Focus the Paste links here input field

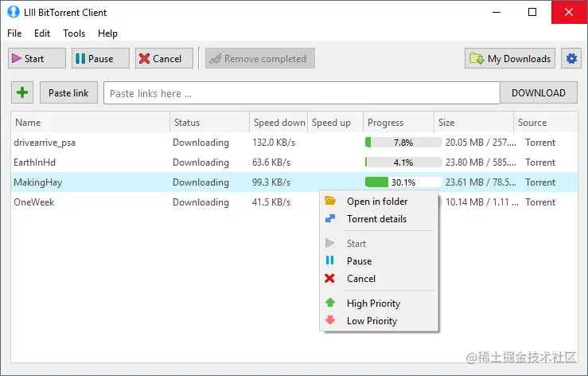click(x=302, y=93)
